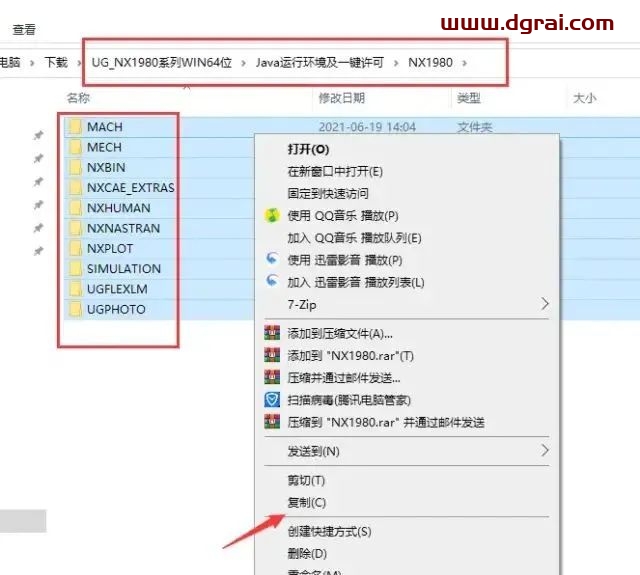Click the NXHUMAN folder icon

click(x=75, y=208)
